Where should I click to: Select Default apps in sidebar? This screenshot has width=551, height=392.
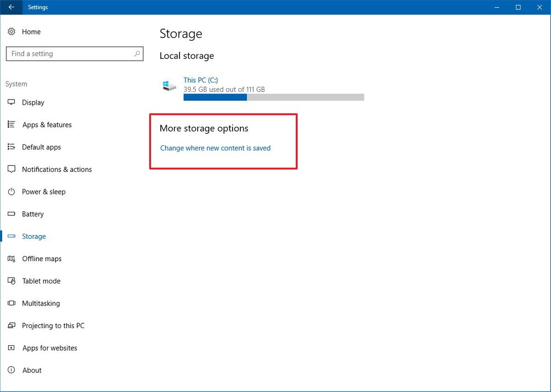point(41,147)
